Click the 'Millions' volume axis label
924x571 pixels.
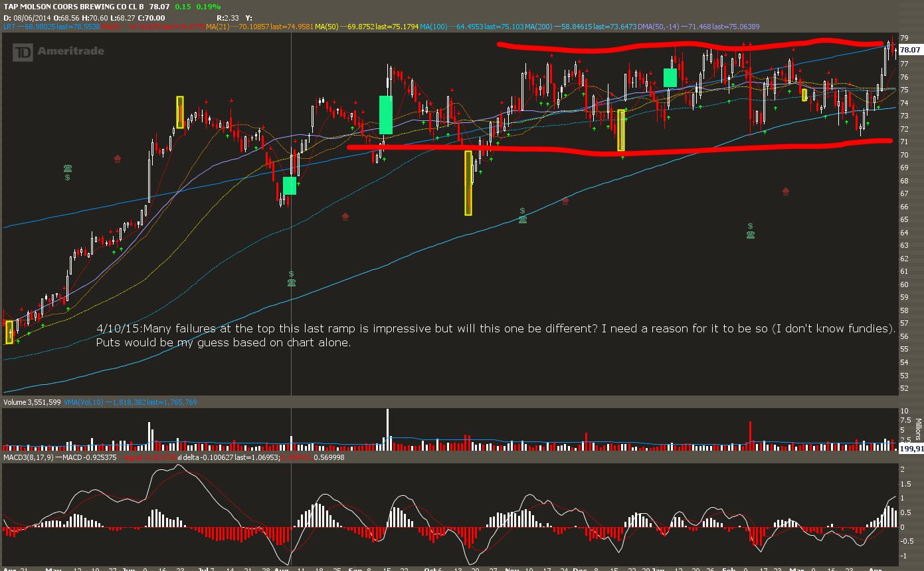pyautogui.click(x=919, y=429)
